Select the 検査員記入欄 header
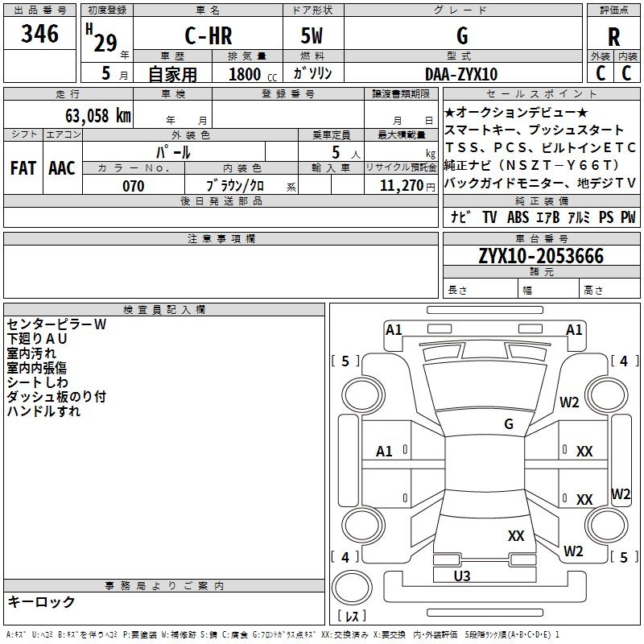The height and width of the screenshot is (644, 644). click(164, 310)
